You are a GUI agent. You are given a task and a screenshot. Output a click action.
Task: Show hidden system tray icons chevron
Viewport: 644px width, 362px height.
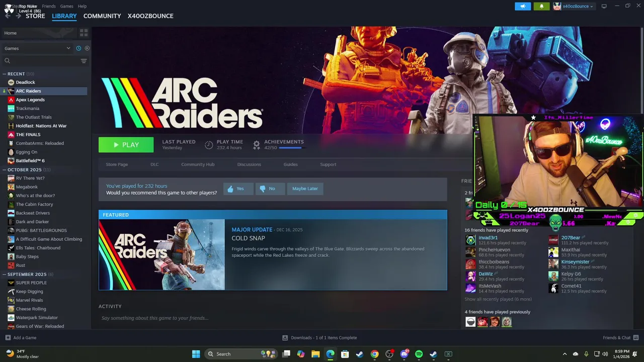[565, 354]
